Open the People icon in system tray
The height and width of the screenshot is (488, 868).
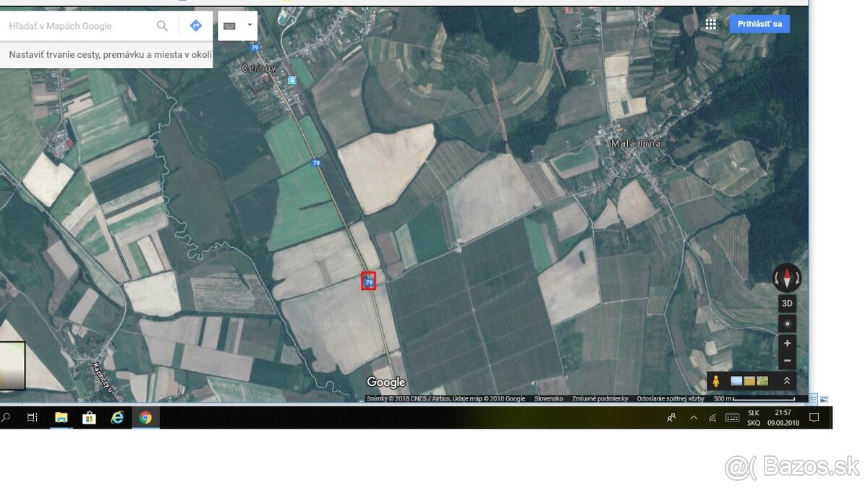[x=671, y=417]
